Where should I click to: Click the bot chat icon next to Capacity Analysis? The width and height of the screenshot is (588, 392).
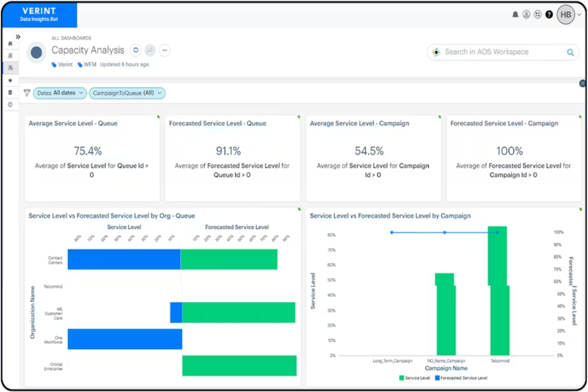pyautogui.click(x=136, y=50)
